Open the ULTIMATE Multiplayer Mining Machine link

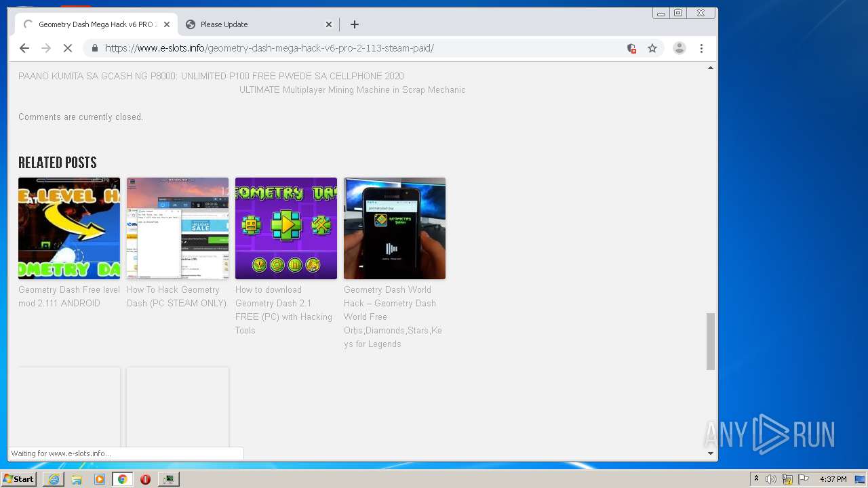click(x=352, y=89)
